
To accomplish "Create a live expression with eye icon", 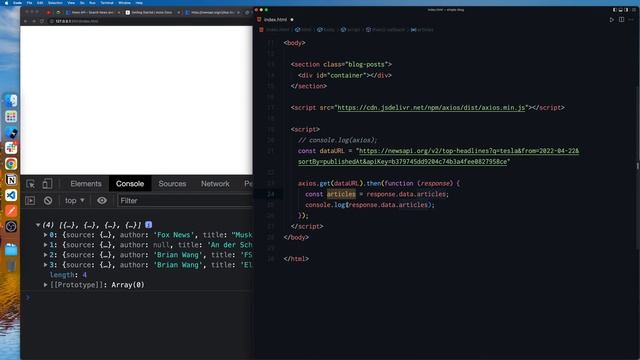I will 102,200.
